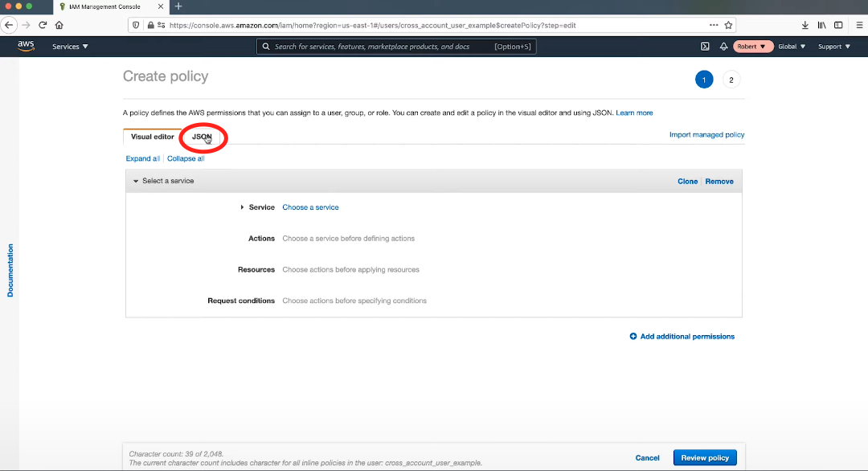Reload the page with browser refresh icon
The width and height of the screenshot is (868, 471).
[x=43, y=25]
